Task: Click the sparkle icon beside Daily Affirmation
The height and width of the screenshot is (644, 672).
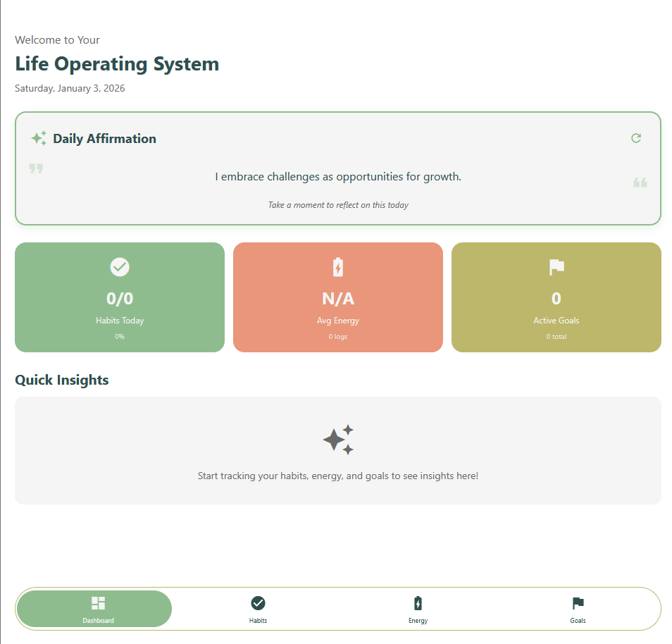Action: click(39, 138)
